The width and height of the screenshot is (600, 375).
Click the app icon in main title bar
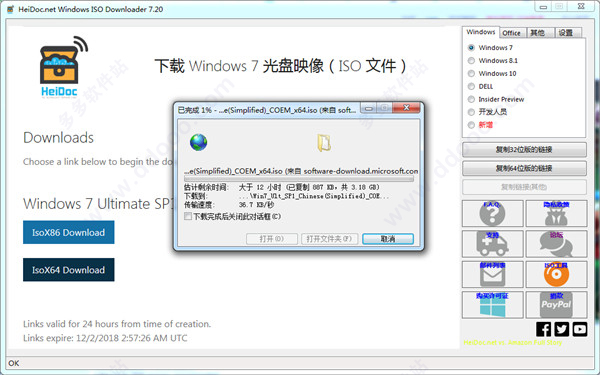(x=11, y=9)
